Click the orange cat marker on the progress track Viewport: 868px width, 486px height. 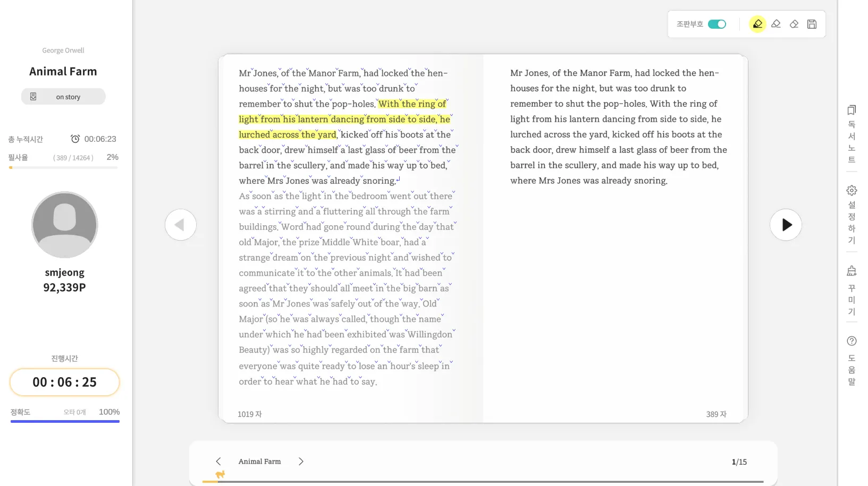tap(220, 474)
